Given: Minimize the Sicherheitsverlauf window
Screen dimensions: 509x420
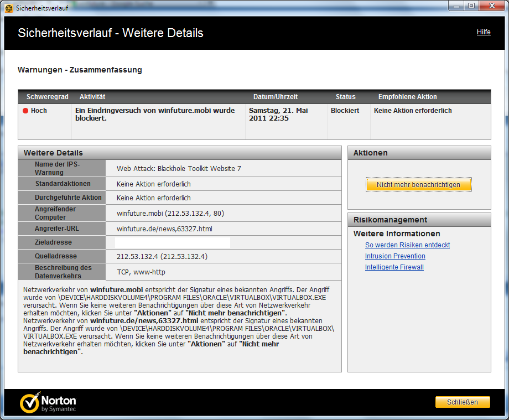Looking at the screenshot, I should click(x=456, y=6).
